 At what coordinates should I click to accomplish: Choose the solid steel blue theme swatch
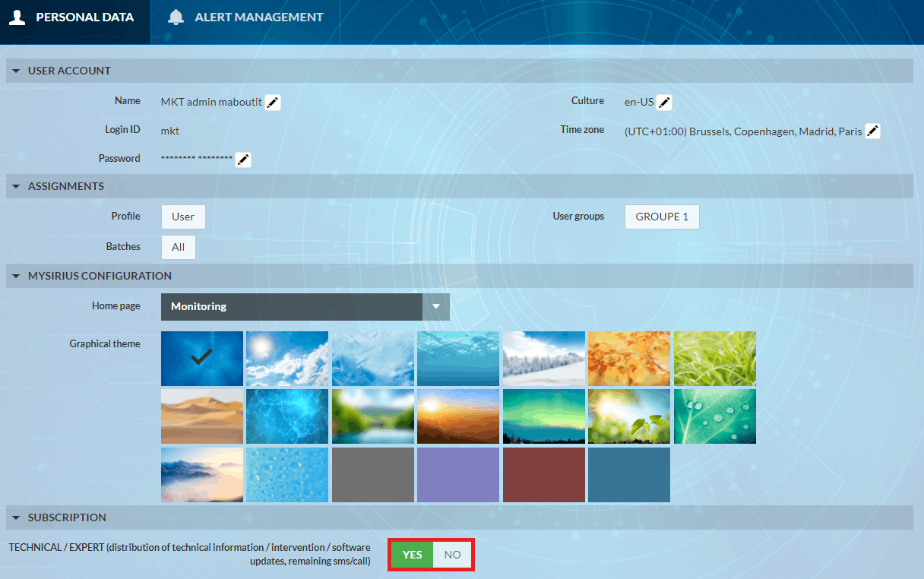629,475
